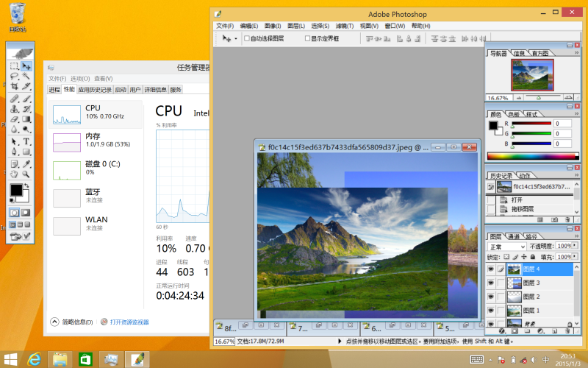Select the History Brush tool
The width and height of the screenshot is (588, 368).
pos(26,109)
